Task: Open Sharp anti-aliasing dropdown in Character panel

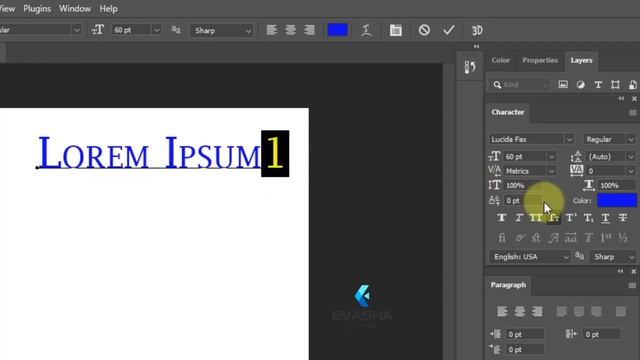Action: click(613, 257)
